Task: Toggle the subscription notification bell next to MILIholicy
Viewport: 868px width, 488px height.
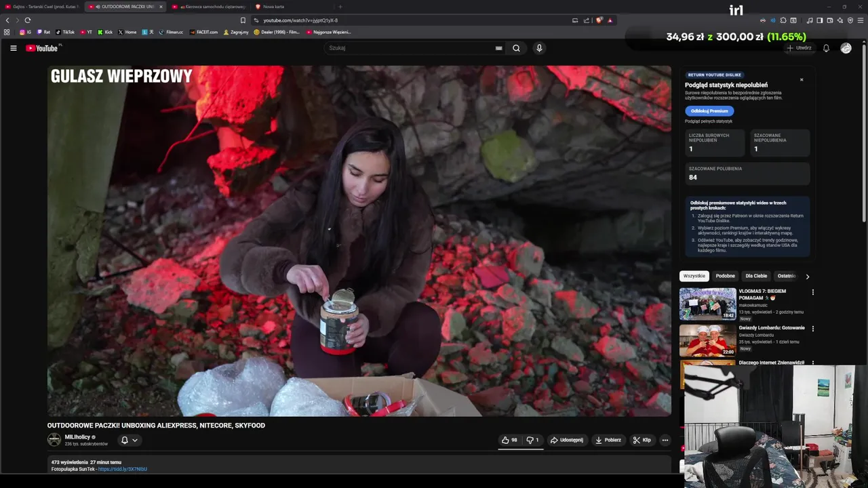Action: coord(124,440)
